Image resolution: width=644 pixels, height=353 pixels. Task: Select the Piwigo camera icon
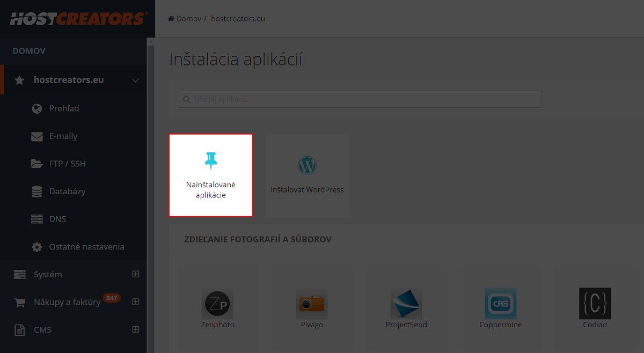click(312, 304)
